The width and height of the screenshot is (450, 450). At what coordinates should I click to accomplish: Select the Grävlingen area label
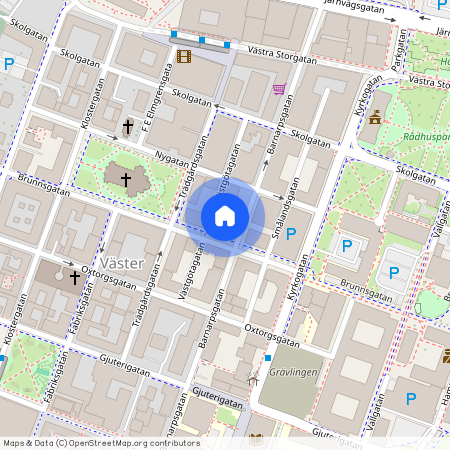pos(293,372)
